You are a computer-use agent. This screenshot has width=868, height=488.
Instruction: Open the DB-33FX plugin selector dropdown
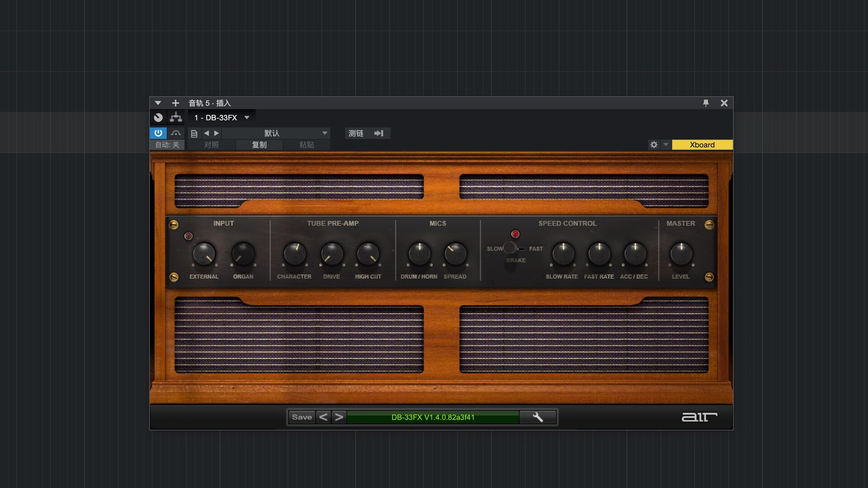[220, 117]
